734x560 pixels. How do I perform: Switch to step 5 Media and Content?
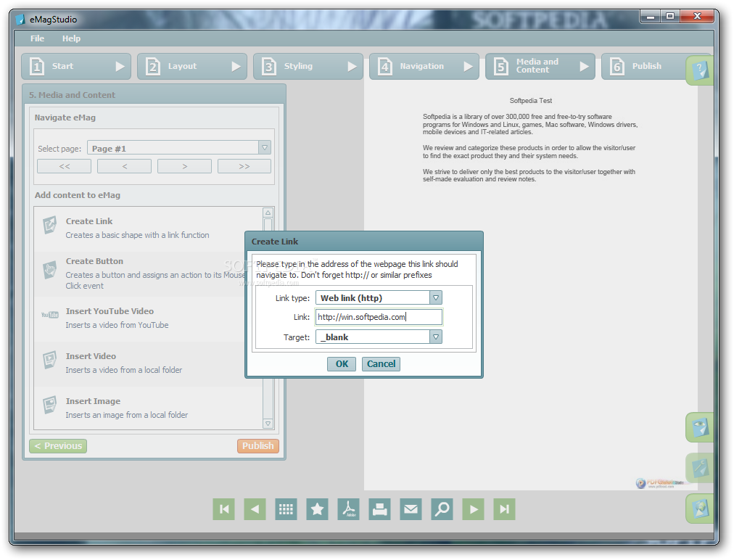tap(540, 66)
